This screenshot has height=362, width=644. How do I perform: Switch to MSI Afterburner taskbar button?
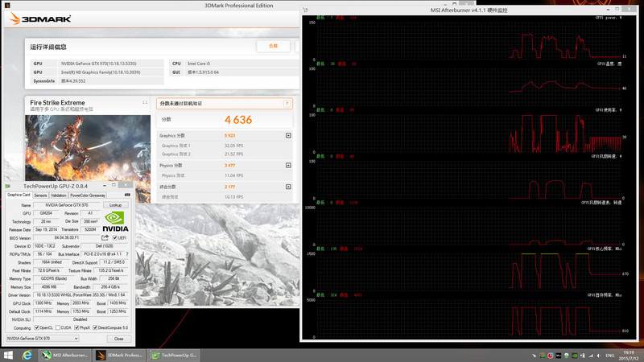click(x=65, y=356)
